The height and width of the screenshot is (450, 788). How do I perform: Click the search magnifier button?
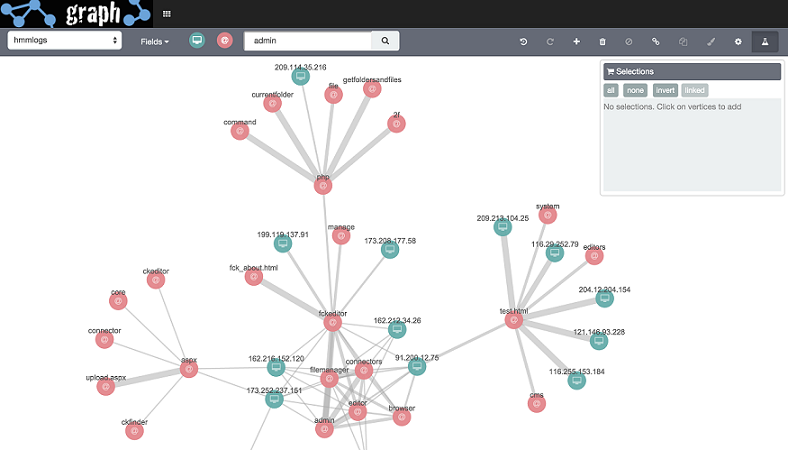385,40
